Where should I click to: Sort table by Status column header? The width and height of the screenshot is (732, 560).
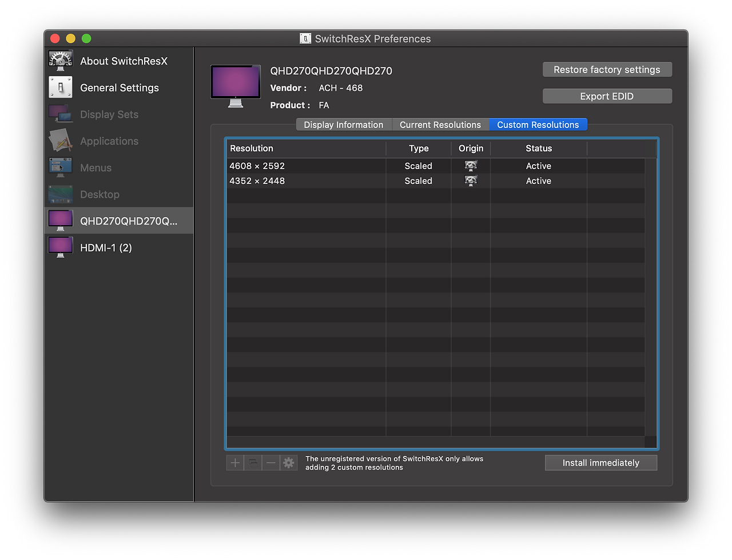pos(539,148)
